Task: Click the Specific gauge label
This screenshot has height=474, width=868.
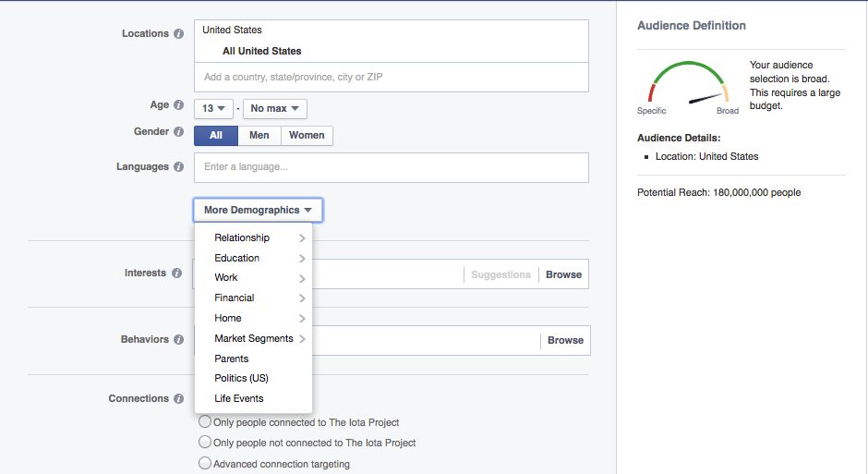Action: pos(652,111)
